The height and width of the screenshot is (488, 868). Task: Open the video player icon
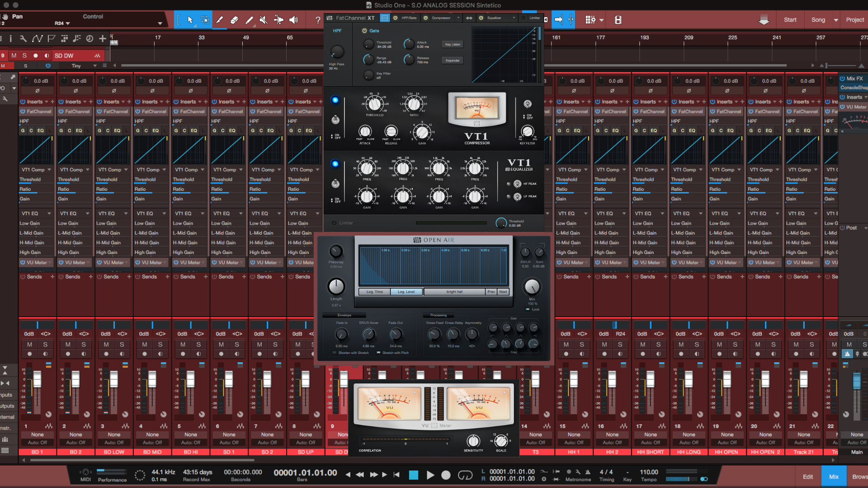tap(618, 20)
